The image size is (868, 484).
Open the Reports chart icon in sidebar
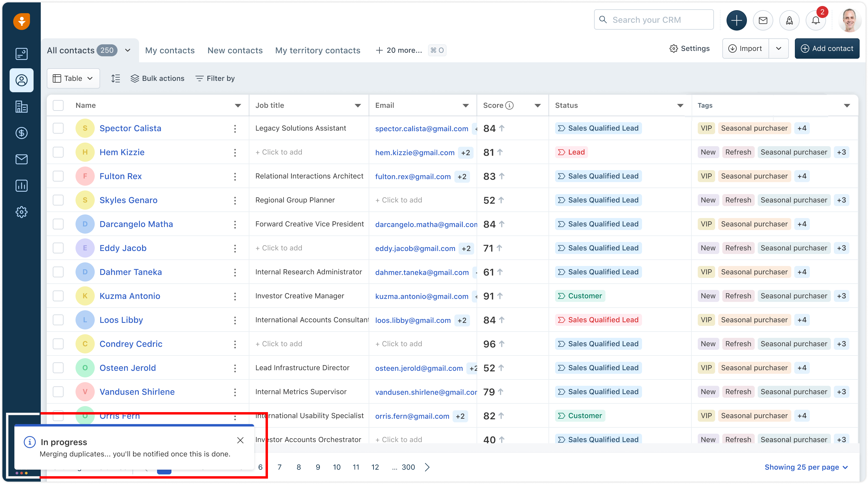click(22, 186)
